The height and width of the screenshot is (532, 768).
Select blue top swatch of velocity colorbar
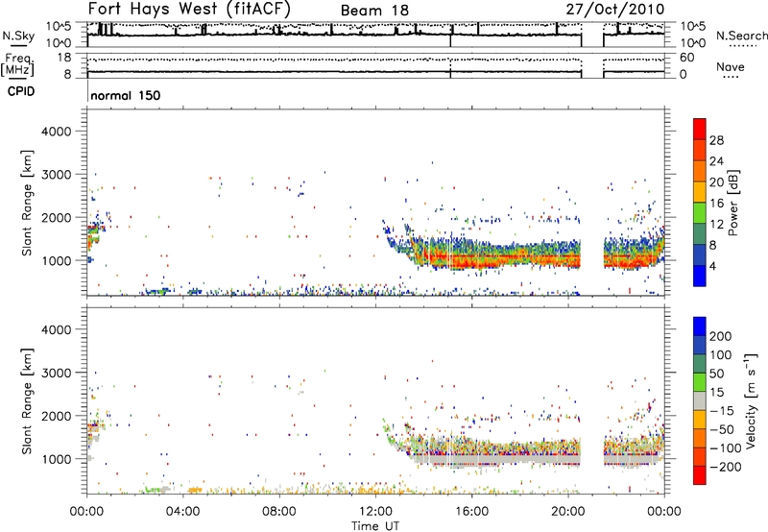(700, 326)
